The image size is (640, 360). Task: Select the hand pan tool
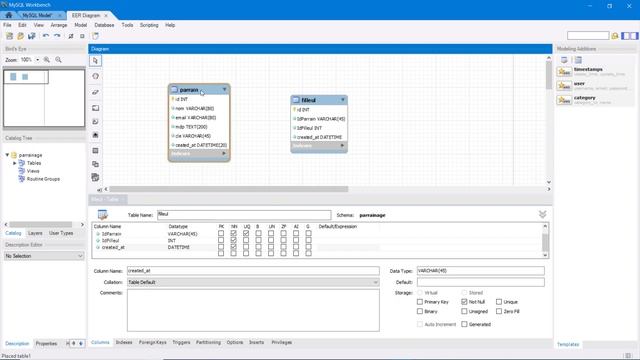pyautogui.click(x=96, y=76)
